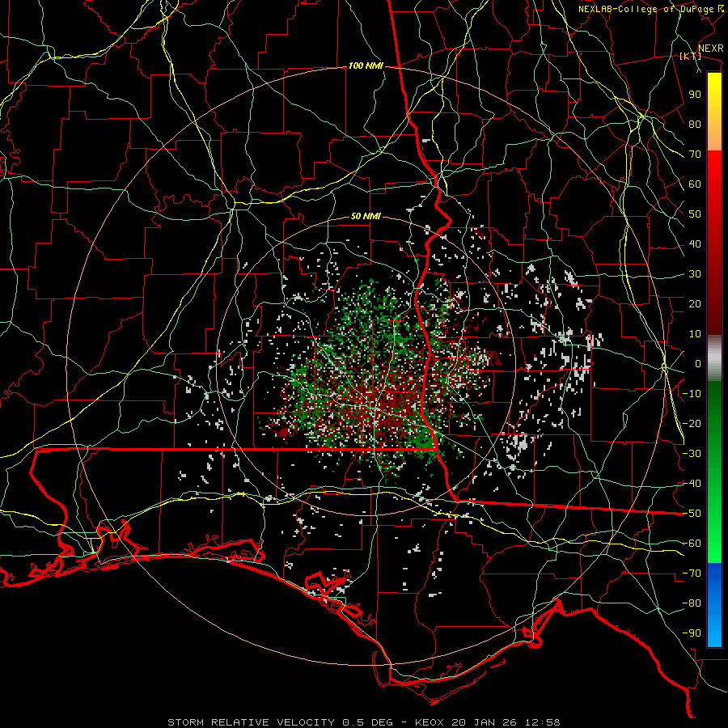
Task: Click the -90 scale value
Action: tap(692, 633)
